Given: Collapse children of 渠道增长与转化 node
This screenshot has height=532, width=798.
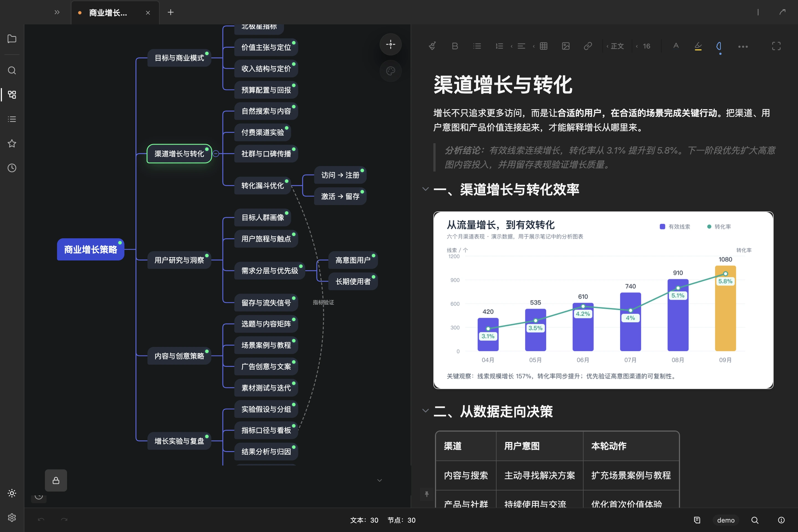Looking at the screenshot, I should click(216, 154).
